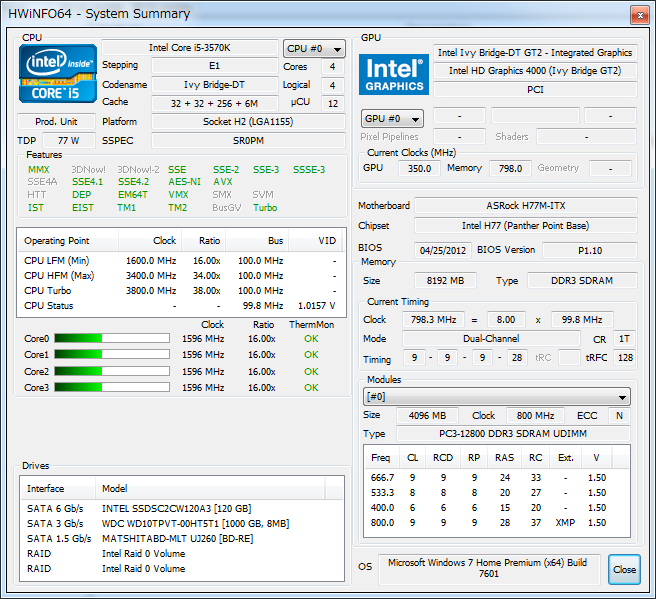
Task: Click the AES-NI feature label
Action: 184,182
